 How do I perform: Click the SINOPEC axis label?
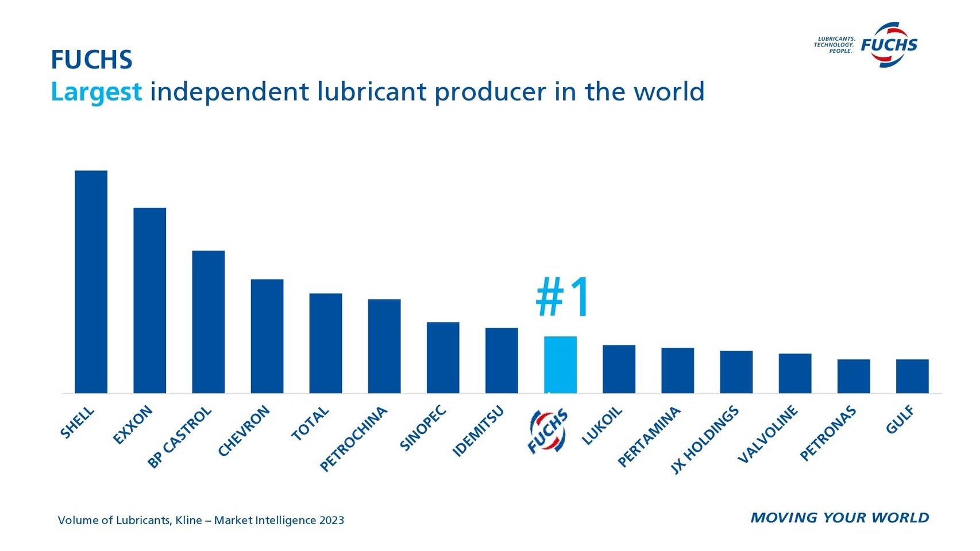423,428
